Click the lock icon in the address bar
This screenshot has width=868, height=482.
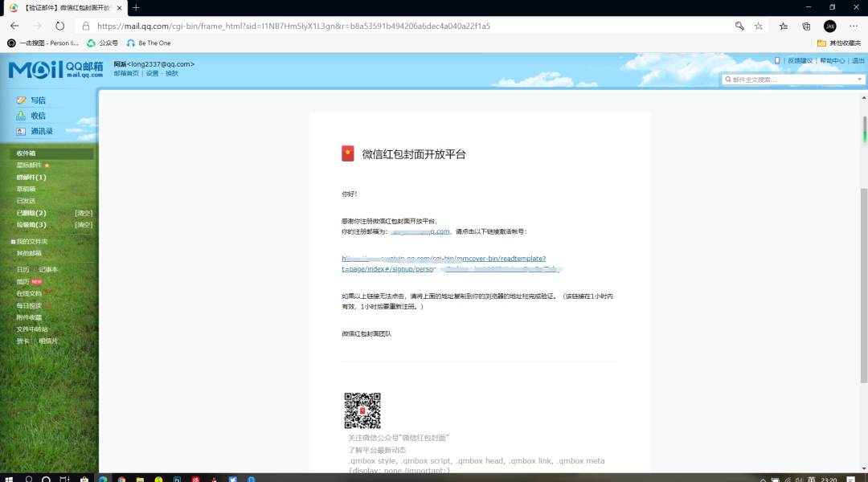click(x=86, y=26)
